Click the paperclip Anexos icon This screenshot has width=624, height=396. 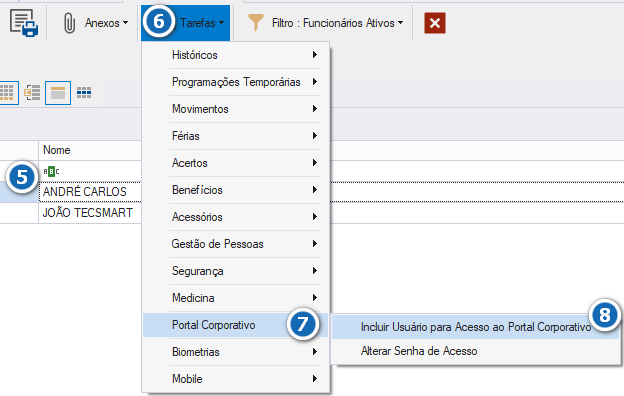(x=69, y=23)
